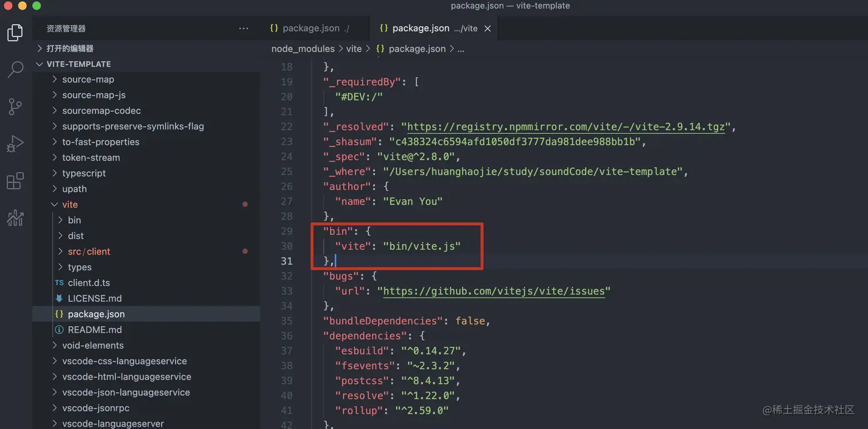868x429 pixels.
Task: Open the Run and Debug view icon
Action: (x=15, y=144)
